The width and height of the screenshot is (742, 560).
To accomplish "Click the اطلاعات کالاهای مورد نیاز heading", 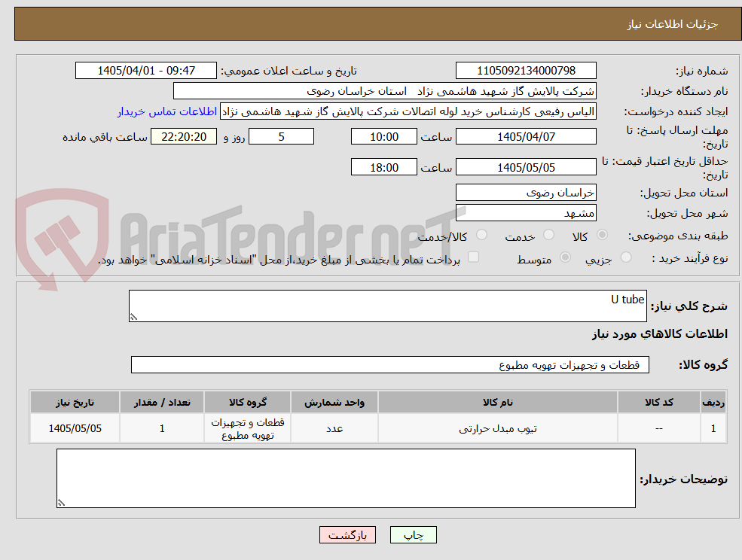I will [659, 334].
